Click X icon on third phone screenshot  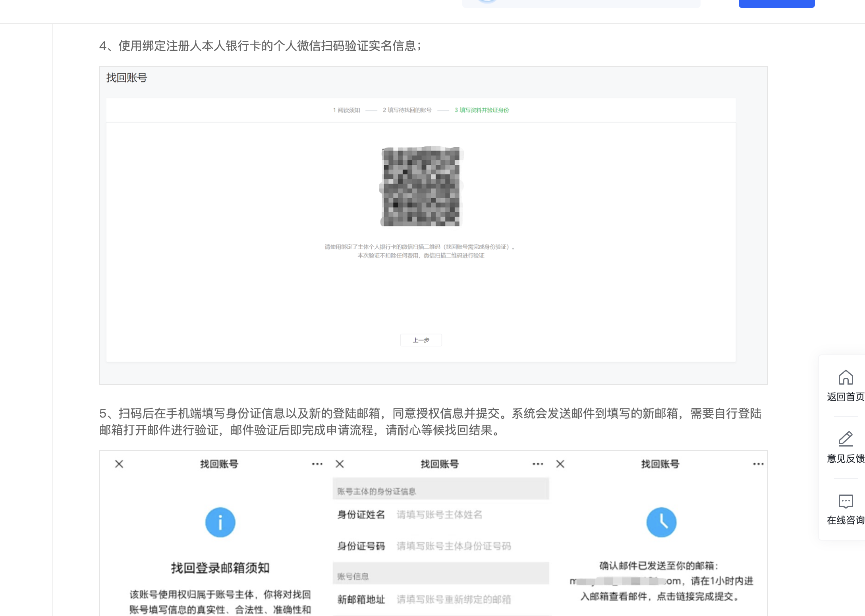pos(560,464)
